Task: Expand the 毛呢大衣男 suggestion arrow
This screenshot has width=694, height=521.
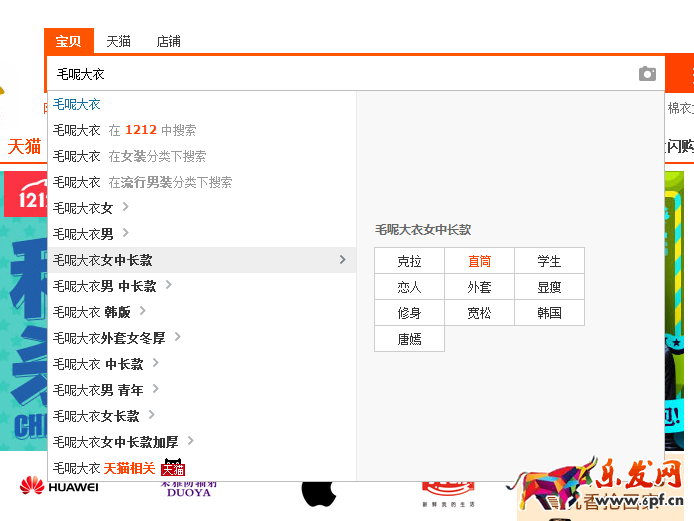Action: point(125,233)
